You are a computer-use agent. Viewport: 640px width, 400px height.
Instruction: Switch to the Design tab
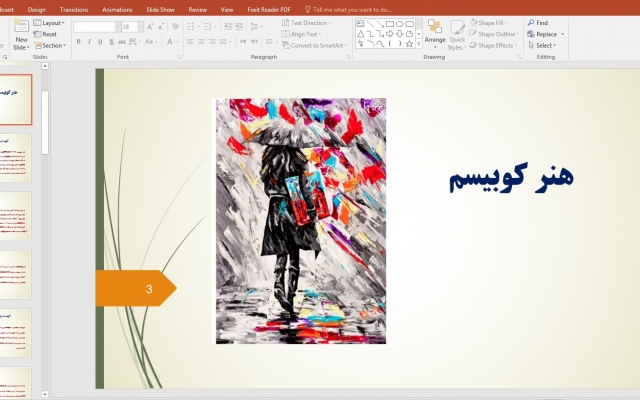coord(37,9)
